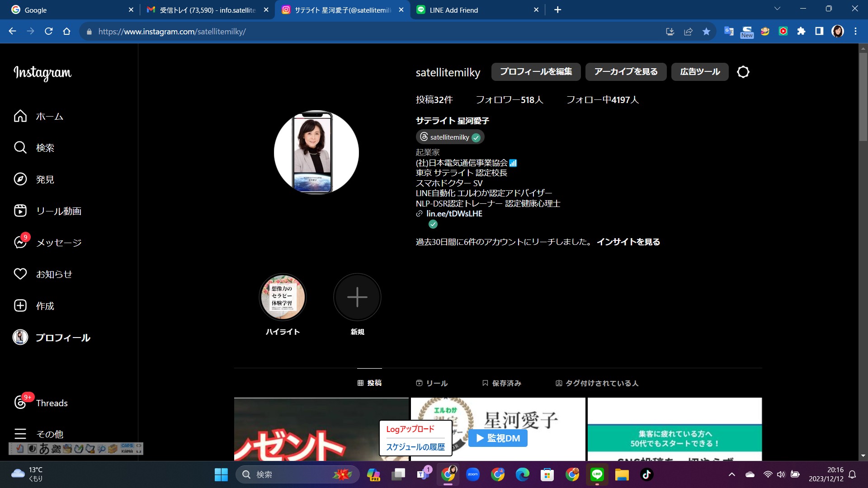Reload the current page
868x488 pixels.
(x=49, y=31)
